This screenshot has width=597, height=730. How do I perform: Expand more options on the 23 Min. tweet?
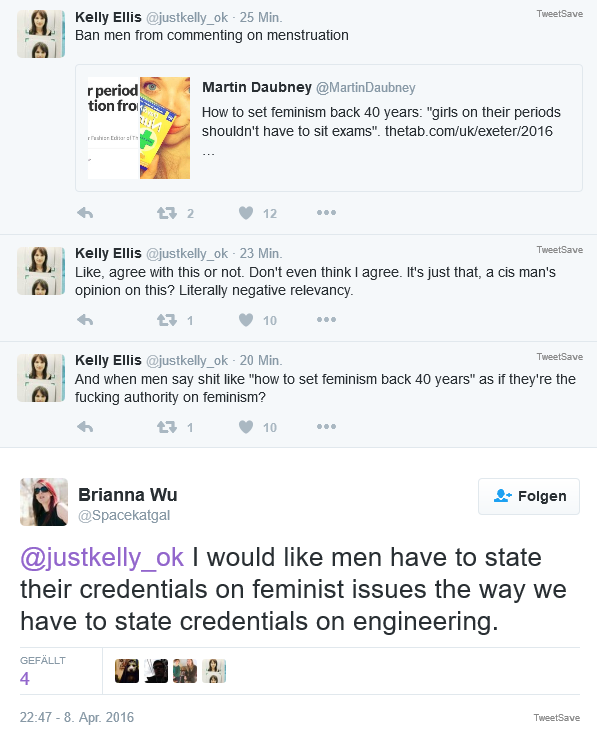(x=326, y=319)
